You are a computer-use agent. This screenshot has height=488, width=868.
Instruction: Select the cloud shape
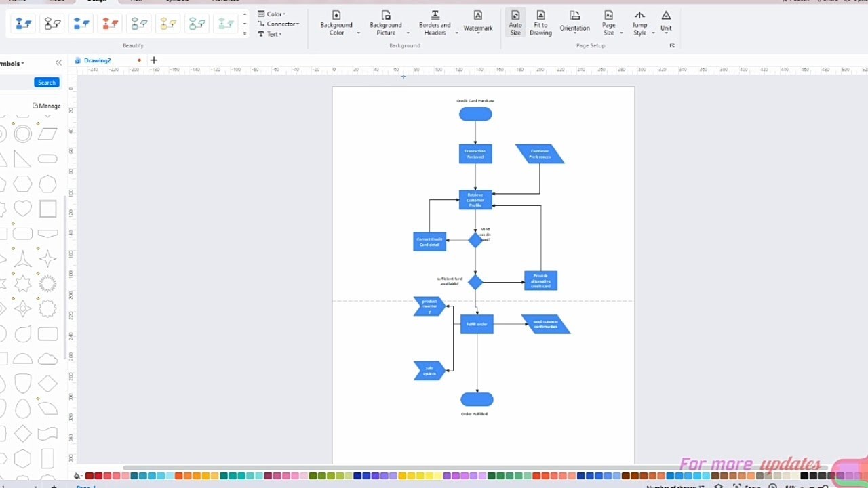pyautogui.click(x=47, y=359)
